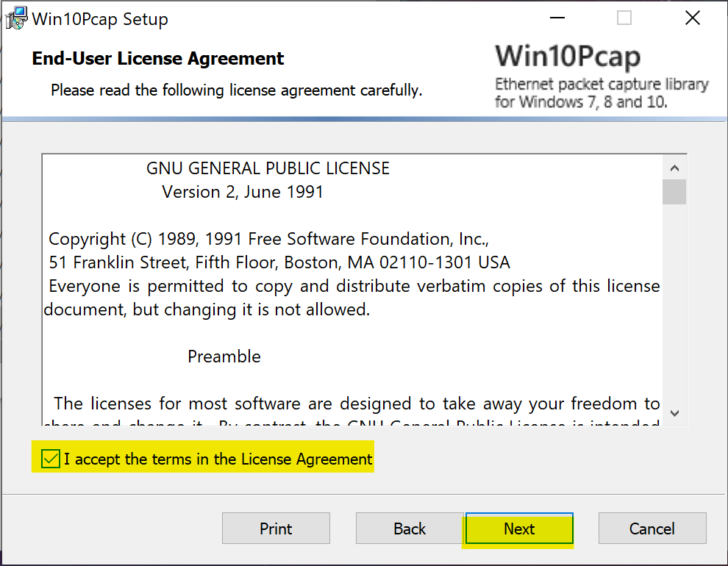Click the End-User License Agreement heading
The width and height of the screenshot is (728, 566).
click(x=158, y=59)
